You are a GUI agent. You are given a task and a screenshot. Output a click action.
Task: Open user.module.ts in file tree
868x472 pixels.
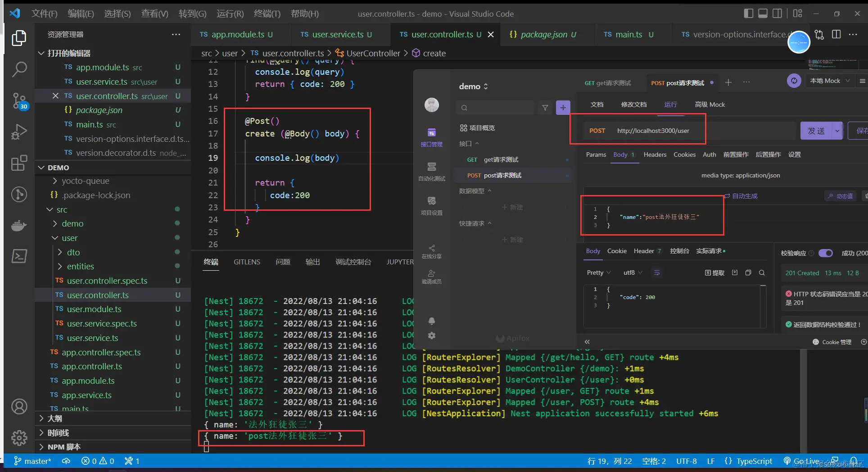[94, 309]
